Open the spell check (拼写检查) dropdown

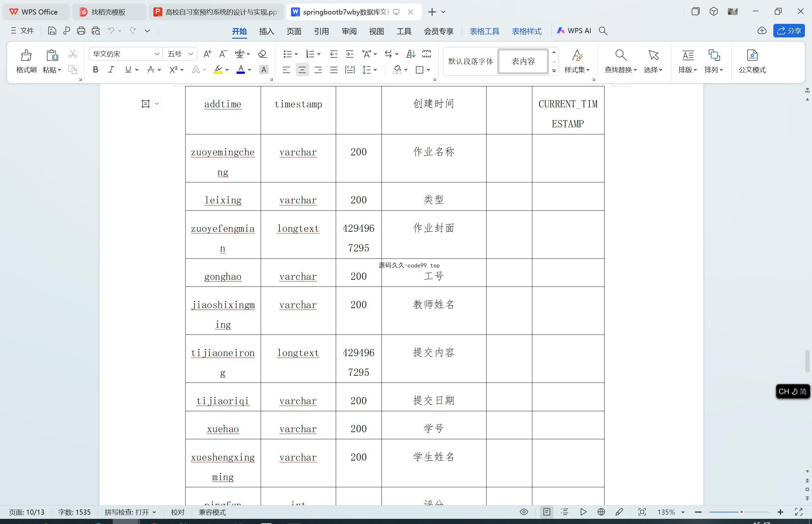click(154, 512)
